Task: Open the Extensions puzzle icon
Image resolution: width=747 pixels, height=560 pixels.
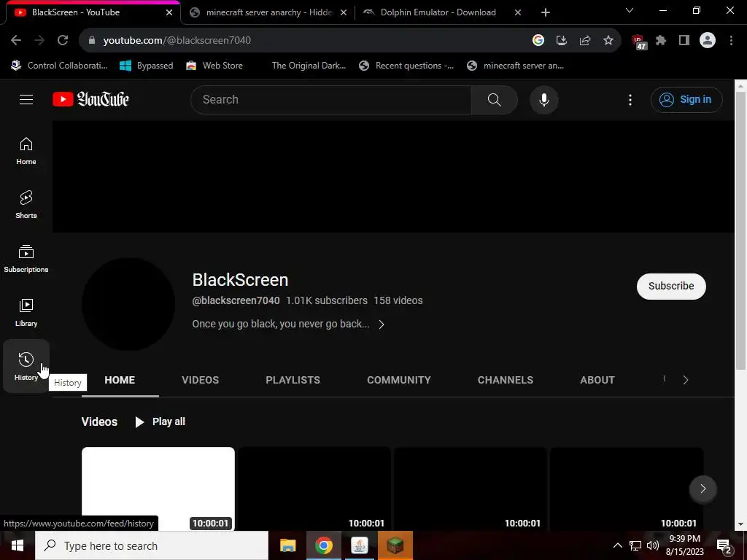Action: click(x=661, y=41)
